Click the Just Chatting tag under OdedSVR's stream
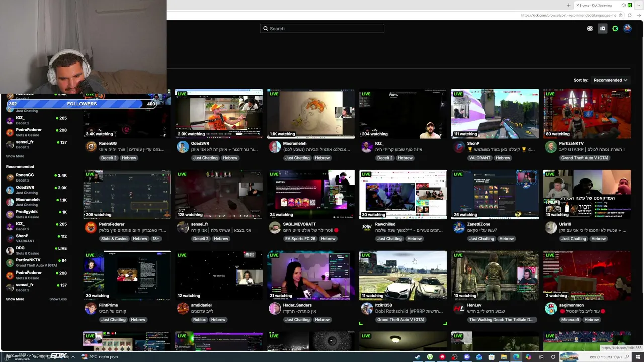This screenshot has width=644, height=362. tap(205, 158)
